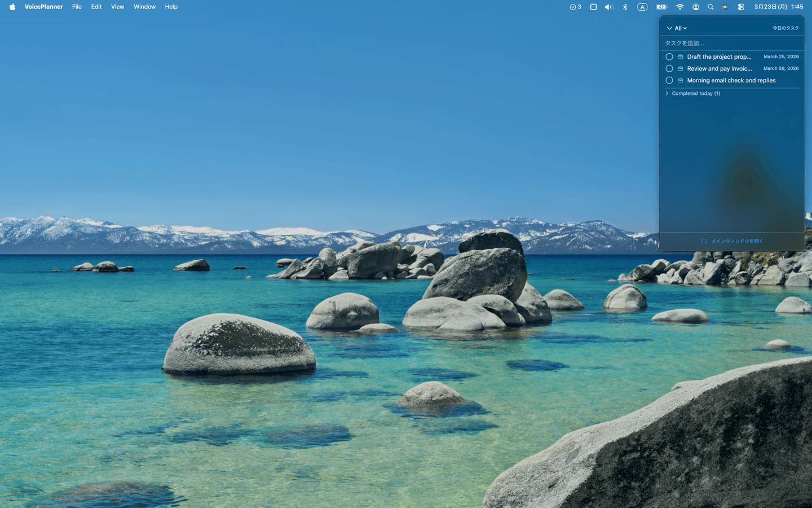Complete the 'Morning email check and replies' task
The image size is (812, 508).
point(669,80)
